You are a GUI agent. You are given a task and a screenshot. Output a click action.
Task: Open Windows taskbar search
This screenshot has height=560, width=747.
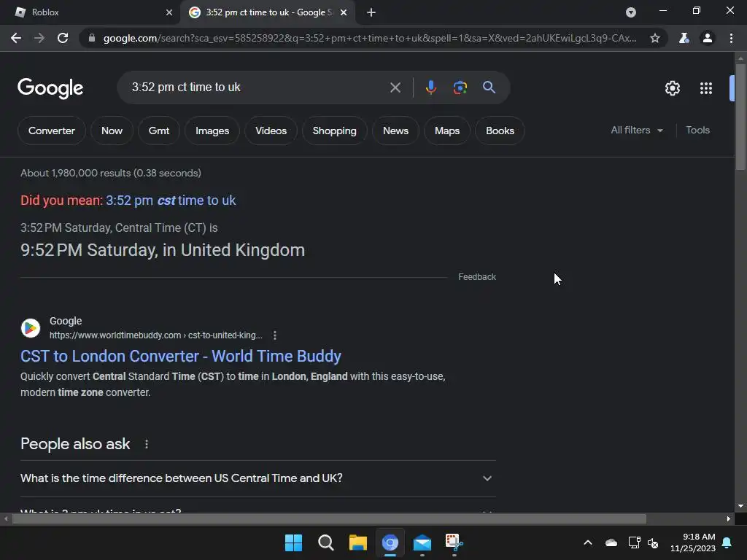tap(326, 542)
